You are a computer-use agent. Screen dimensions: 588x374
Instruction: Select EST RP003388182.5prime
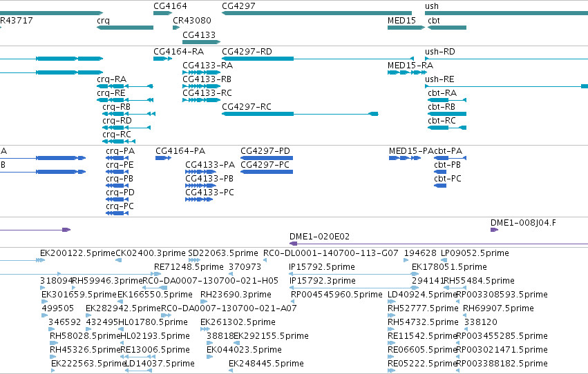pyautogui.click(x=502, y=364)
